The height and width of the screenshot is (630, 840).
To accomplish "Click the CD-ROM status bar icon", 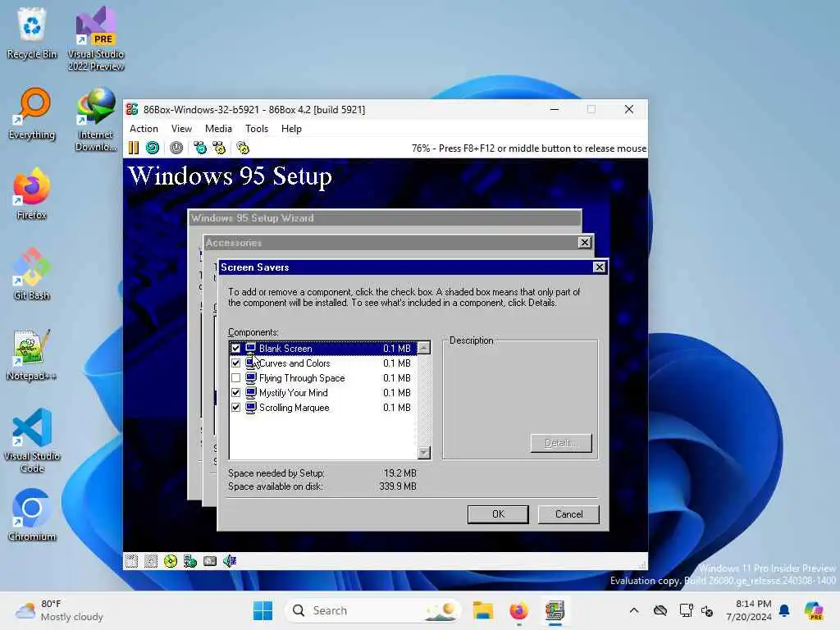I will [x=171, y=561].
